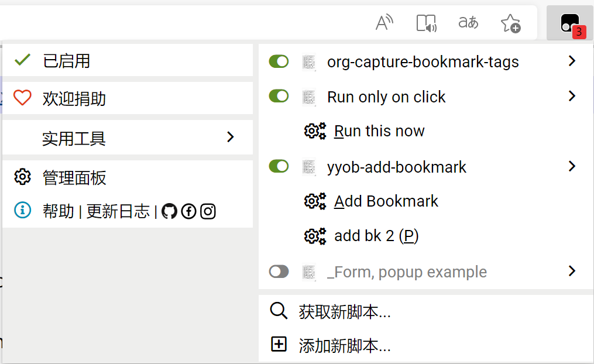Screen dimensions: 594x364
Task: Open the Instagram icon link
Action: coord(208,211)
